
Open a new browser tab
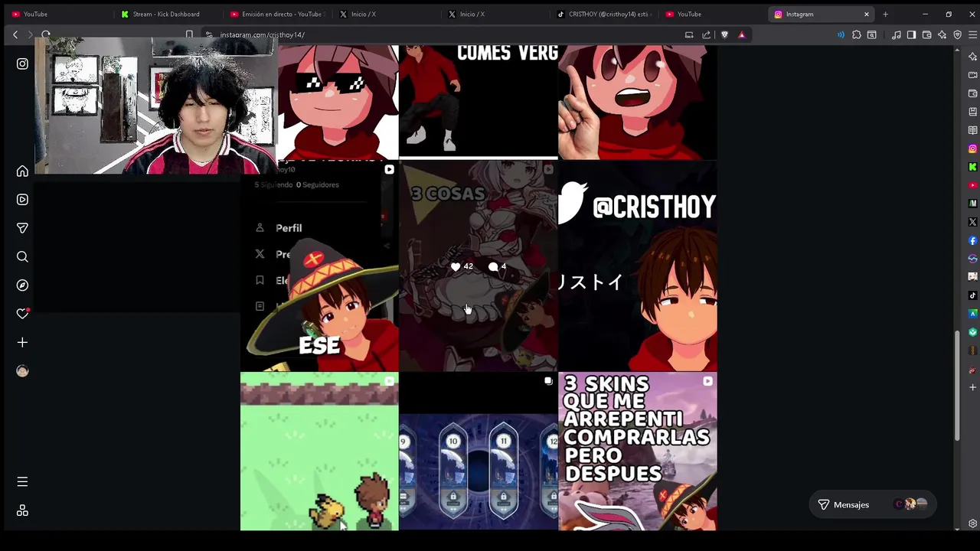tap(886, 14)
